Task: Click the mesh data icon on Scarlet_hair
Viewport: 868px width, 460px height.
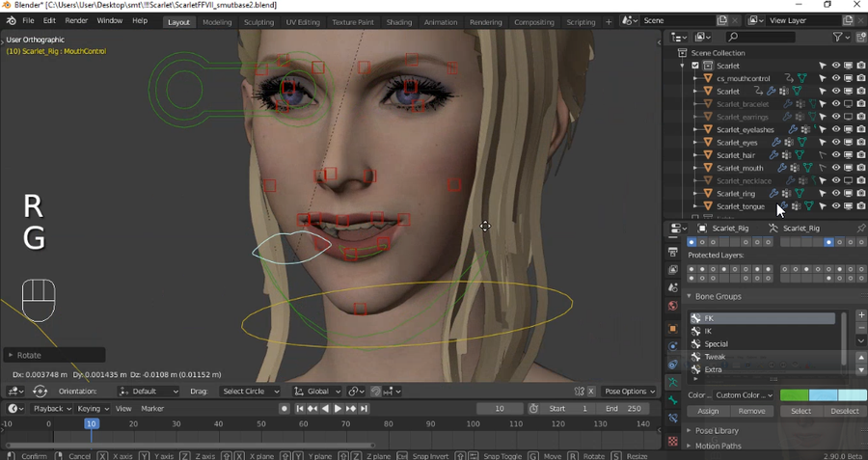Action: coord(800,155)
